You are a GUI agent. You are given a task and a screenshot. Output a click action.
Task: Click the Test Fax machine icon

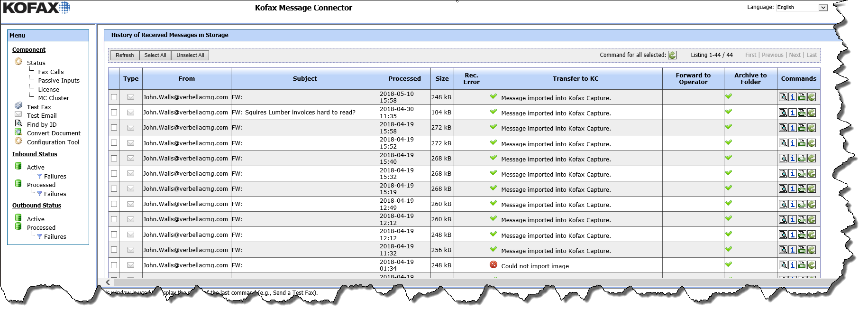18,105
